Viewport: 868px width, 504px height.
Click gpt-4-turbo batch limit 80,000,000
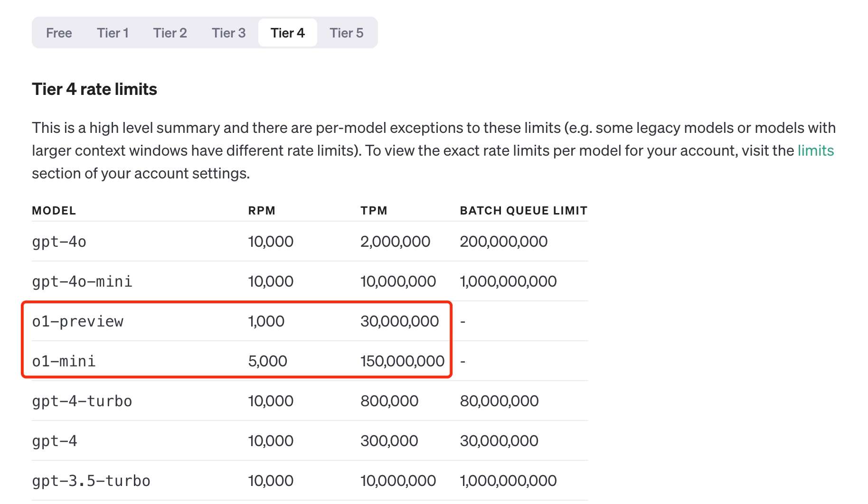[x=499, y=401]
